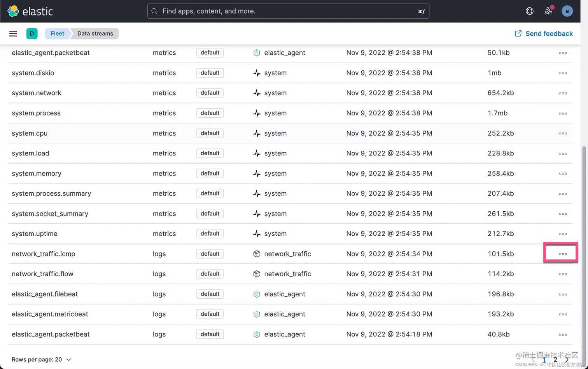This screenshot has width=588, height=369.
Task: Open actions menu for network_traffic.icmp row
Action: [x=563, y=254]
